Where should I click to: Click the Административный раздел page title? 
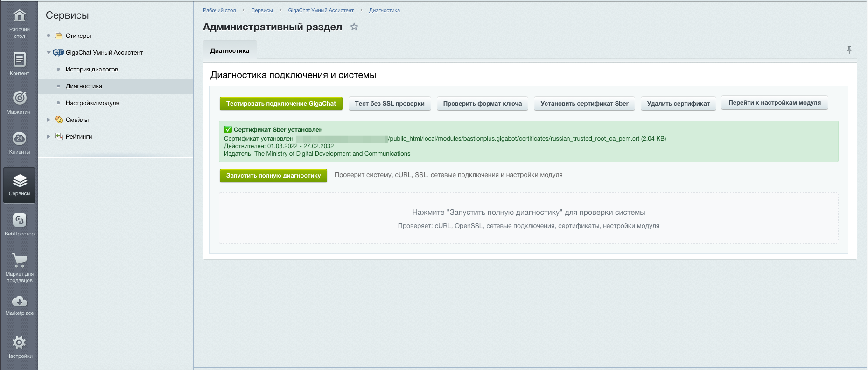click(273, 27)
